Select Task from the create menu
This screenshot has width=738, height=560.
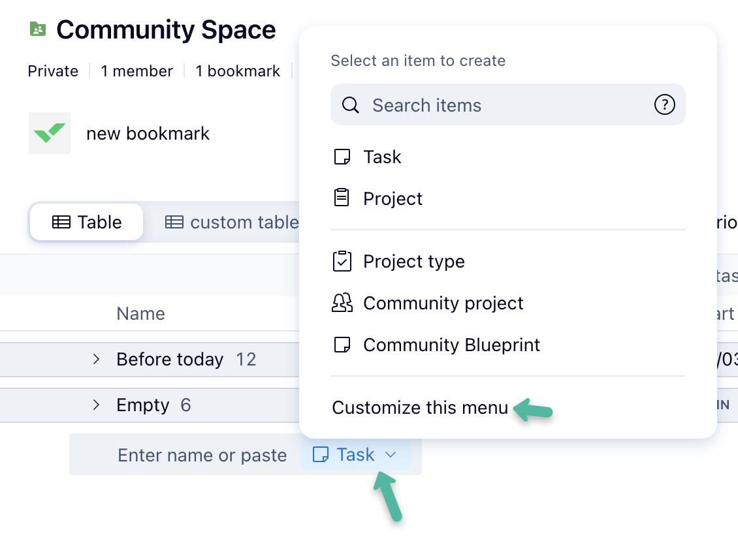(x=382, y=157)
